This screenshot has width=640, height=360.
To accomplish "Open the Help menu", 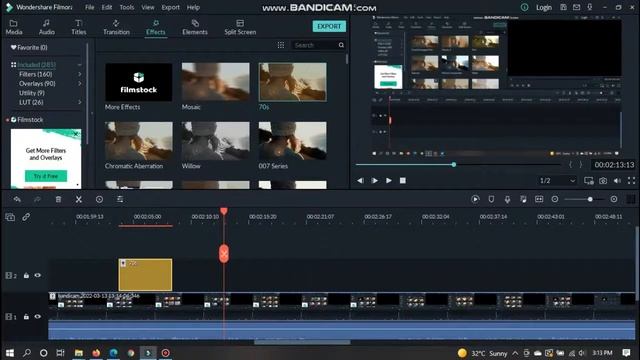I will (x=193, y=7).
